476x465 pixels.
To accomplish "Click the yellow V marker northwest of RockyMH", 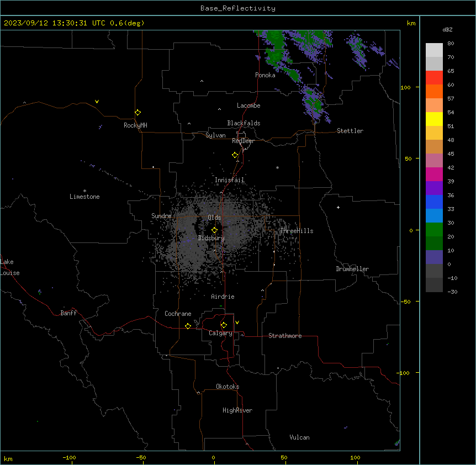I will (x=97, y=102).
